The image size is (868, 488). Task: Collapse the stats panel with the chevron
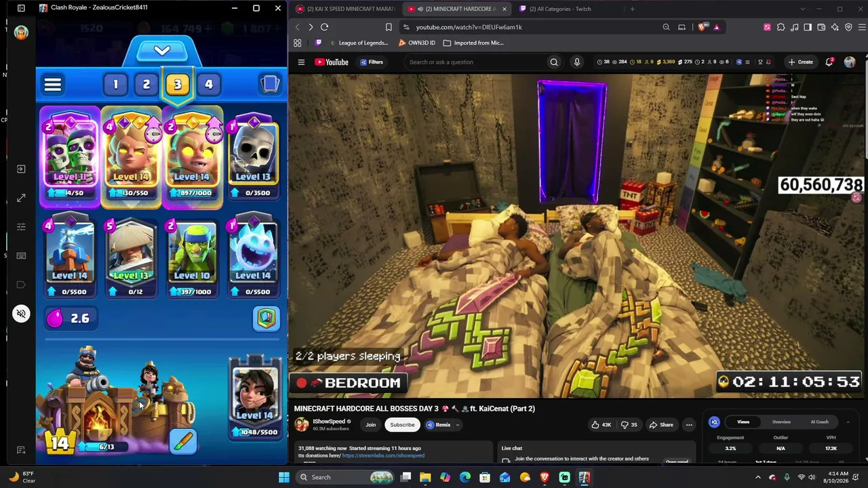tap(848, 422)
